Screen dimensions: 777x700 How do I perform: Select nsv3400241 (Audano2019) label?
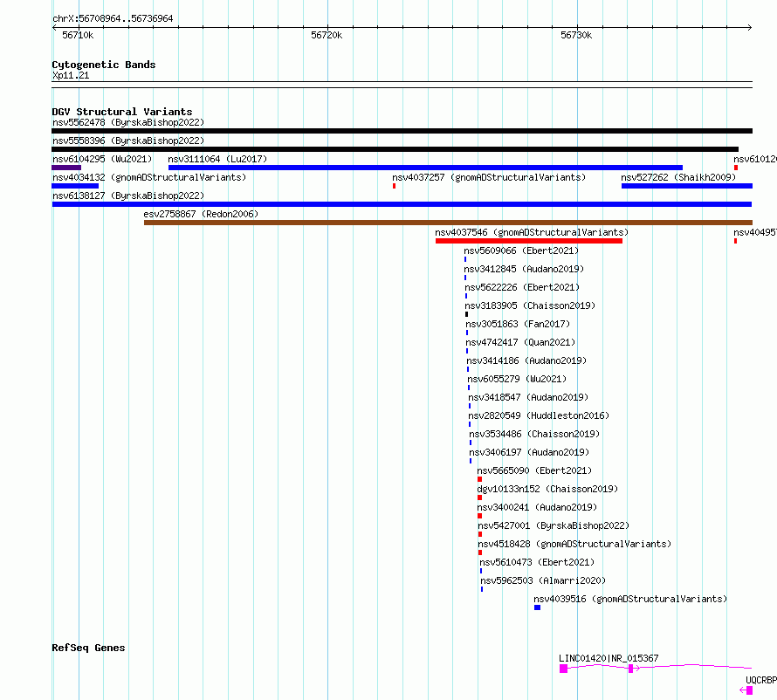(x=537, y=507)
